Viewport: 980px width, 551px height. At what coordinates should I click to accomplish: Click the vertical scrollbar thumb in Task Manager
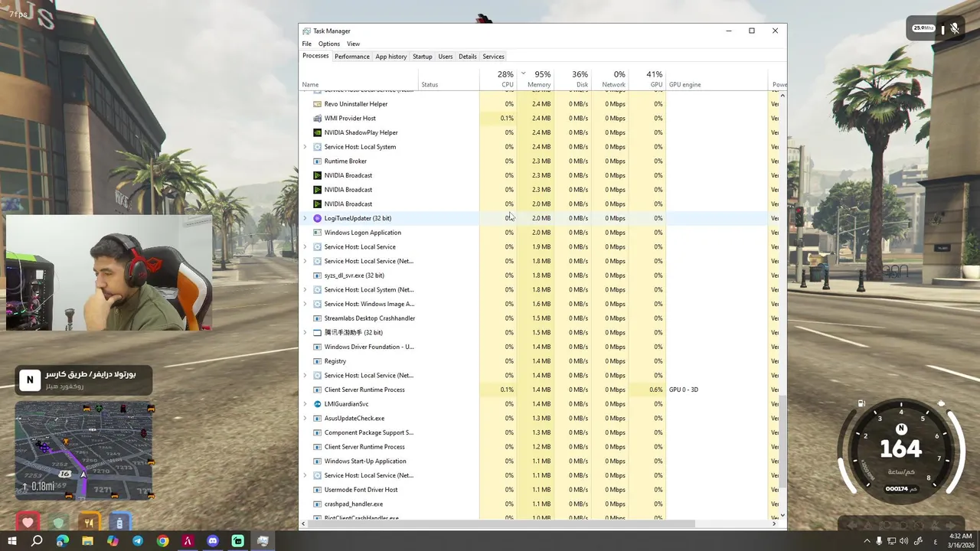coord(782,440)
